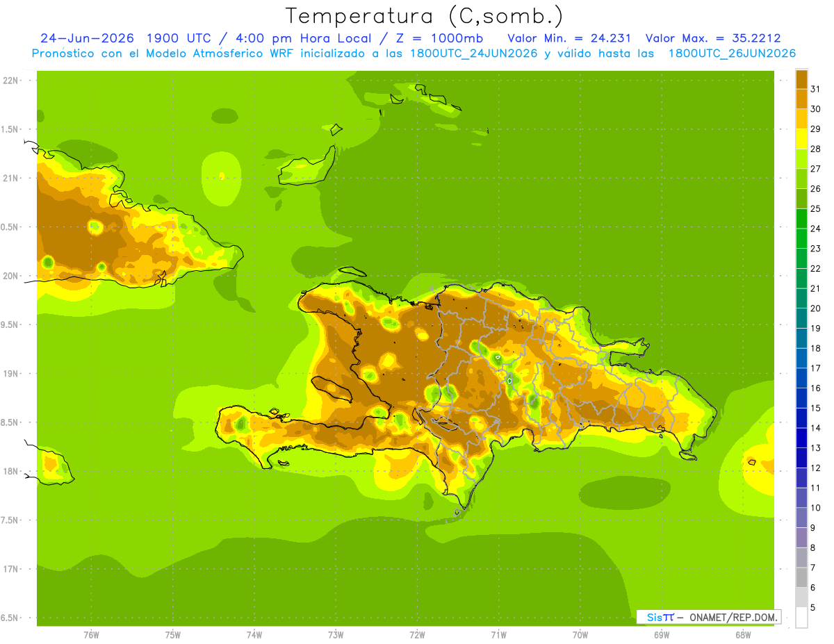This screenshot has height=644, width=834.
Task: Click the "8" legend value
Action: tap(812, 548)
